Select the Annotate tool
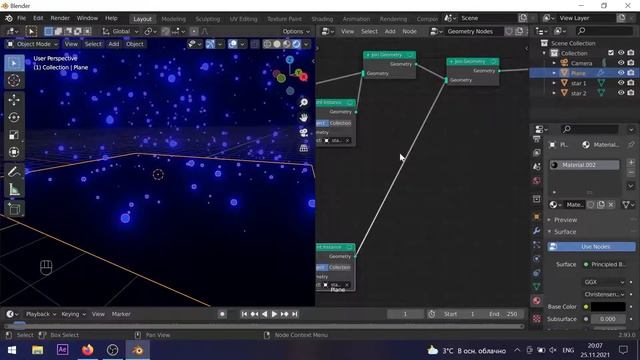Viewport: 640px width, 360px height. point(14,172)
